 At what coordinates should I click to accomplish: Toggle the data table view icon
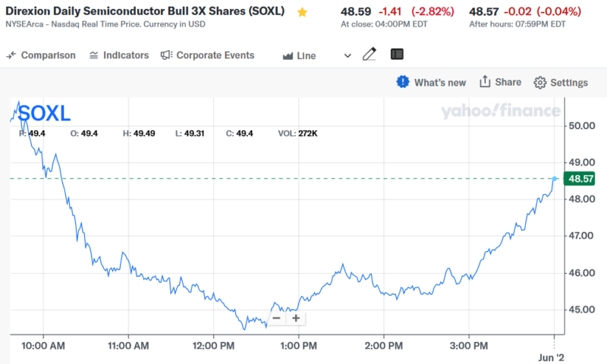397,55
